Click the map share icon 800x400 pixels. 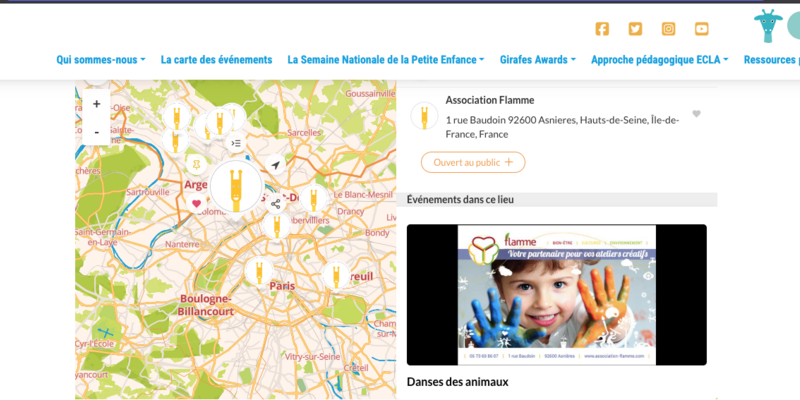coord(275,204)
